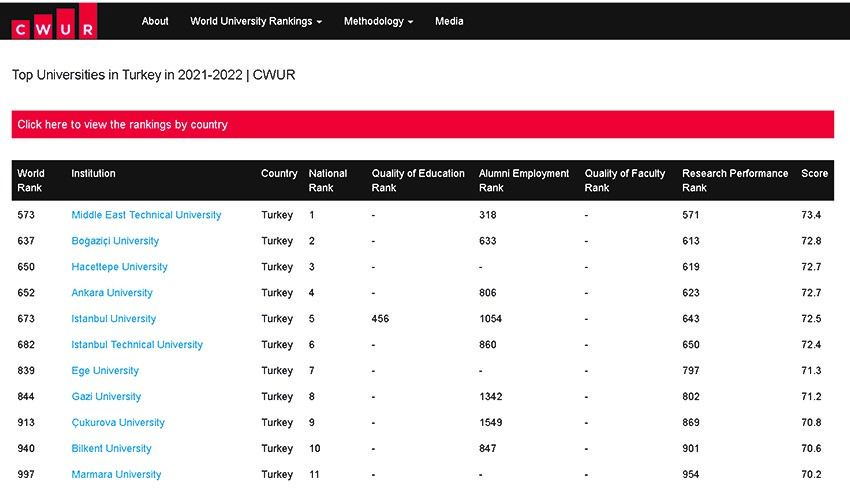Select world rank 673 cell

[x=26, y=319]
